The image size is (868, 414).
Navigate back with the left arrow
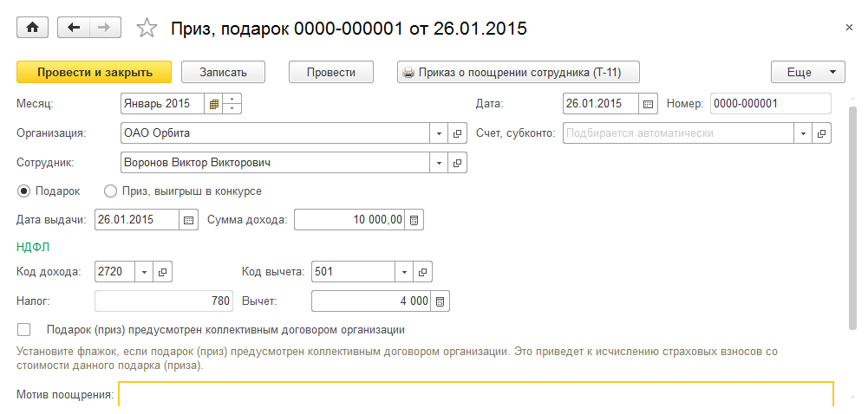click(x=74, y=28)
